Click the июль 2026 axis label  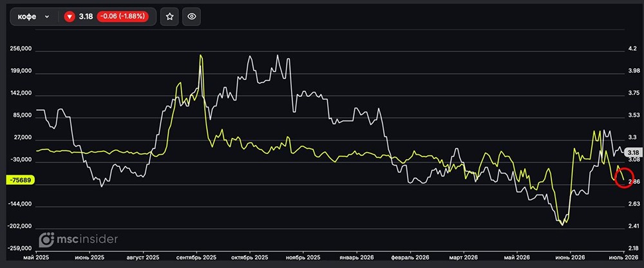tap(623, 257)
